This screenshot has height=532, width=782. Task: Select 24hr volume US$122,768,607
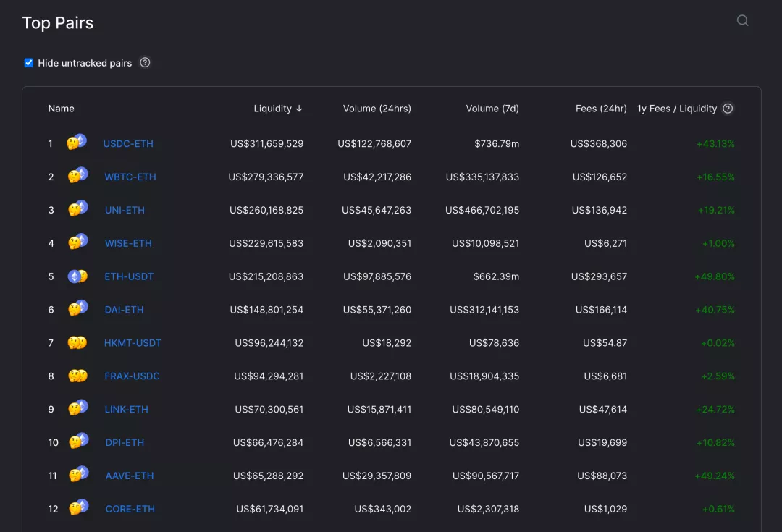point(374,143)
